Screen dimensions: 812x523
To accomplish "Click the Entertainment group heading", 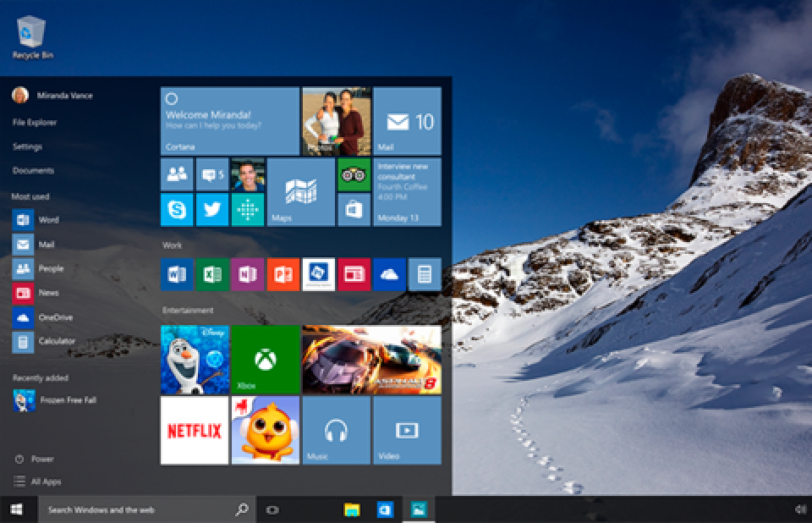I will pos(188,310).
